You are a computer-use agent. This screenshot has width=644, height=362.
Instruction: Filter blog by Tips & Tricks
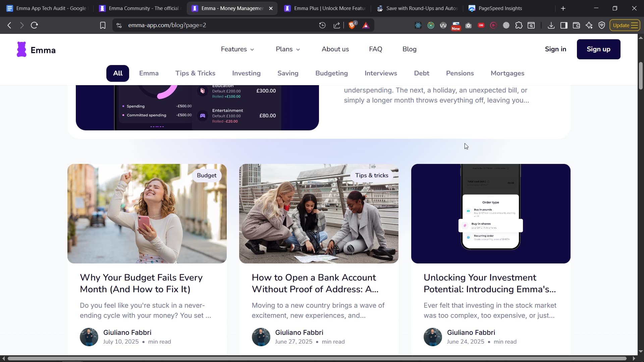click(195, 73)
